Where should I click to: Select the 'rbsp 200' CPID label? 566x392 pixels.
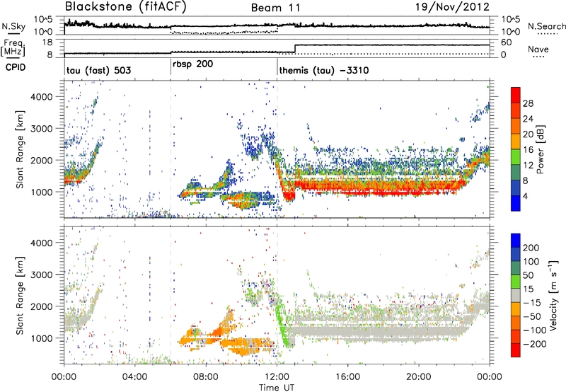click(192, 64)
